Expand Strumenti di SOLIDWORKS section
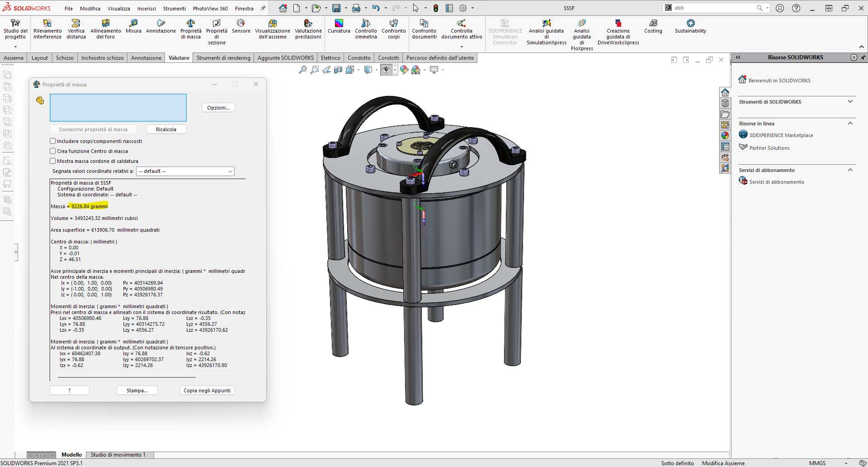Viewport: 868px width, 467px height. coord(850,102)
